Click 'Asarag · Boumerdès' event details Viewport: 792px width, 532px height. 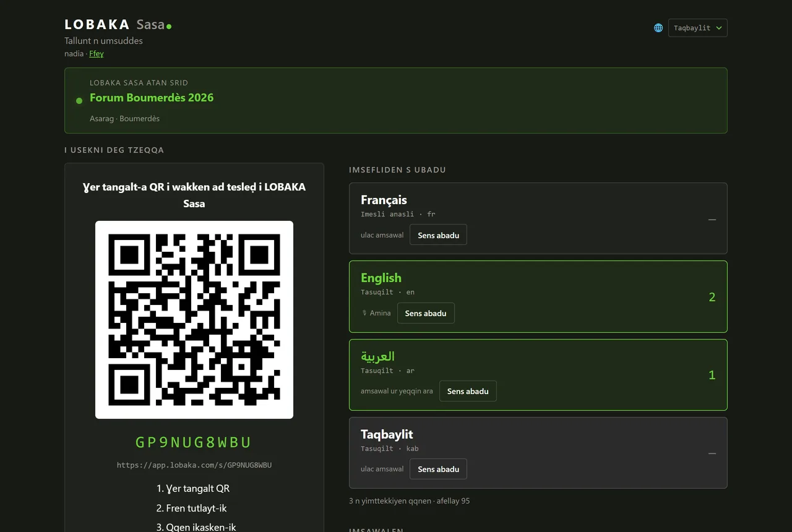[124, 118]
